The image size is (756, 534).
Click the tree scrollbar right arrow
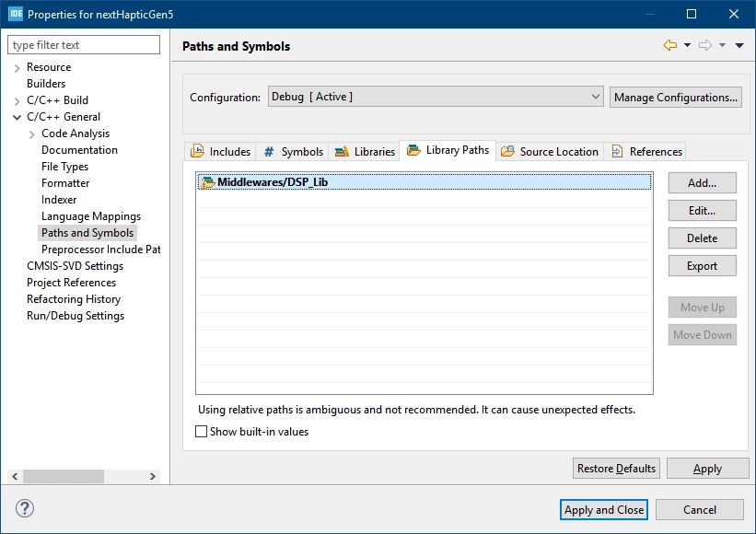pos(153,477)
